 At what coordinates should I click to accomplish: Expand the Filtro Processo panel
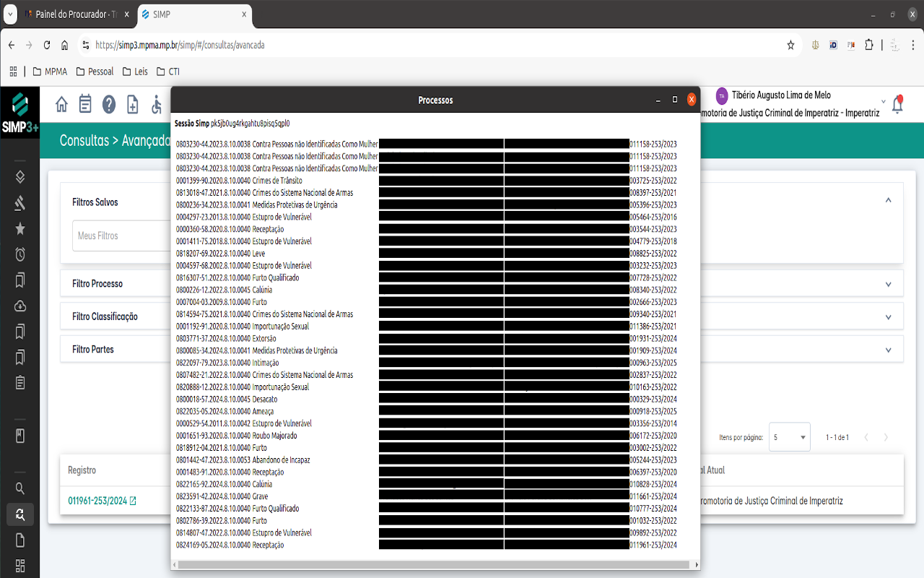pyautogui.click(x=888, y=284)
